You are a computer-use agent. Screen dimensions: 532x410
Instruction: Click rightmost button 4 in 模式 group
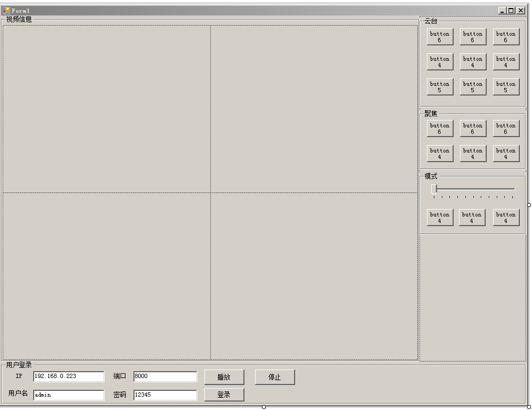click(506, 218)
